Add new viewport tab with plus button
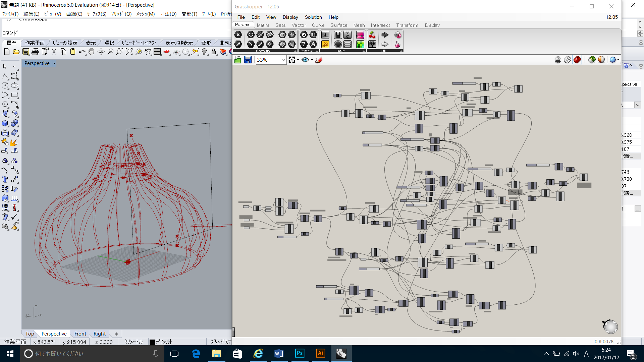 click(x=116, y=334)
